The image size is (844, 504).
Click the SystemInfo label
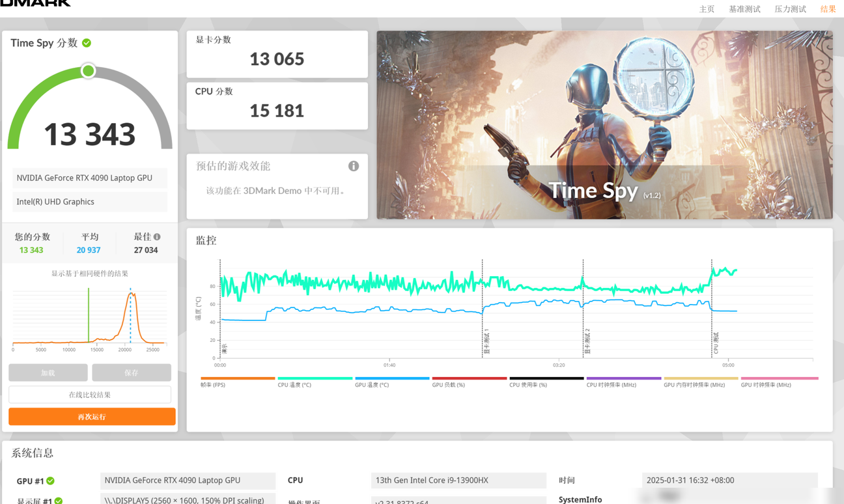tap(580, 499)
